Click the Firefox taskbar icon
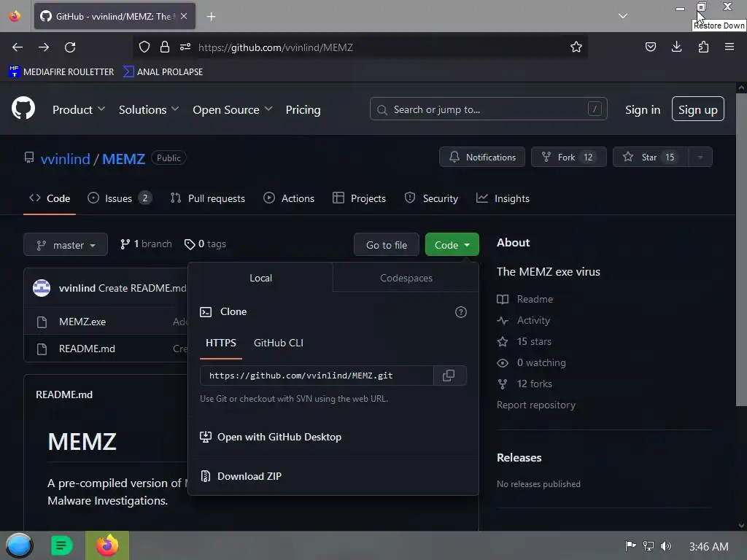 click(107, 545)
